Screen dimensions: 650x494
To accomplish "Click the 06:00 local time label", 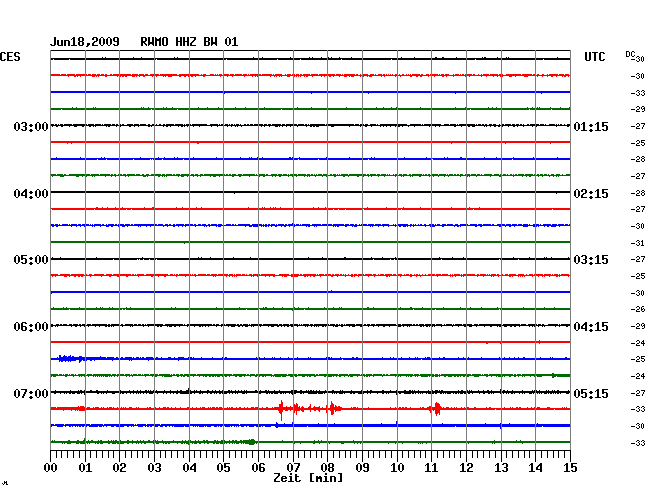I will point(31,327).
